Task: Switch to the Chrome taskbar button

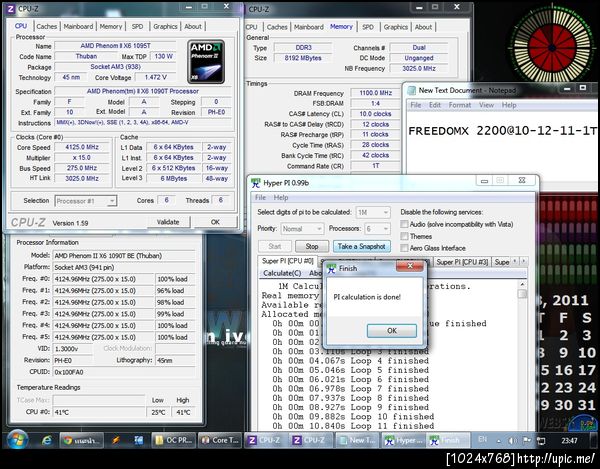Action: point(82,440)
